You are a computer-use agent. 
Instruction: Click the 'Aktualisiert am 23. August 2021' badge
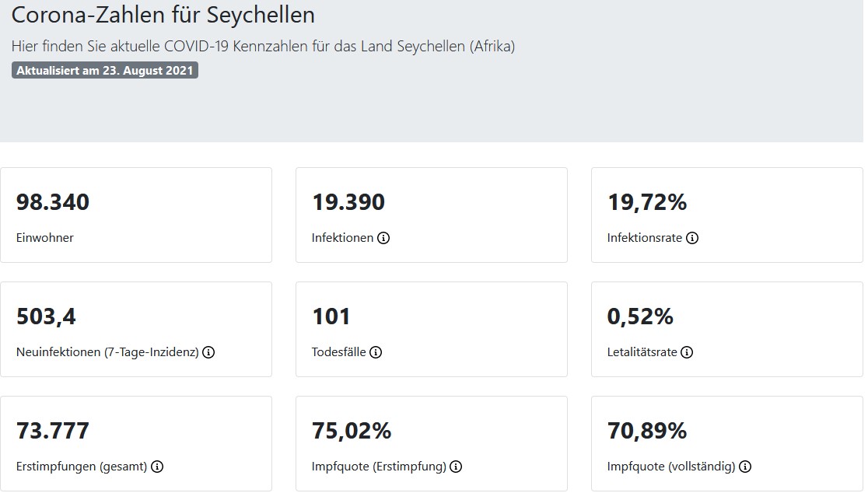105,70
